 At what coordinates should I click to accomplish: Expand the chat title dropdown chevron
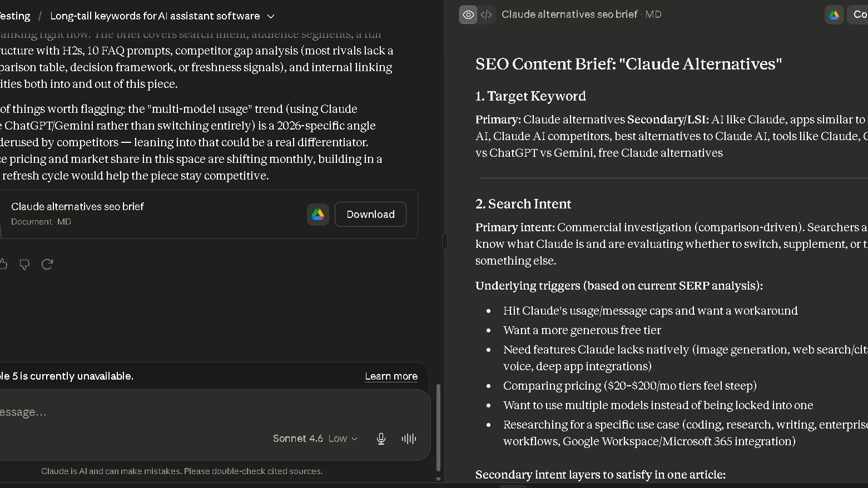(x=271, y=17)
